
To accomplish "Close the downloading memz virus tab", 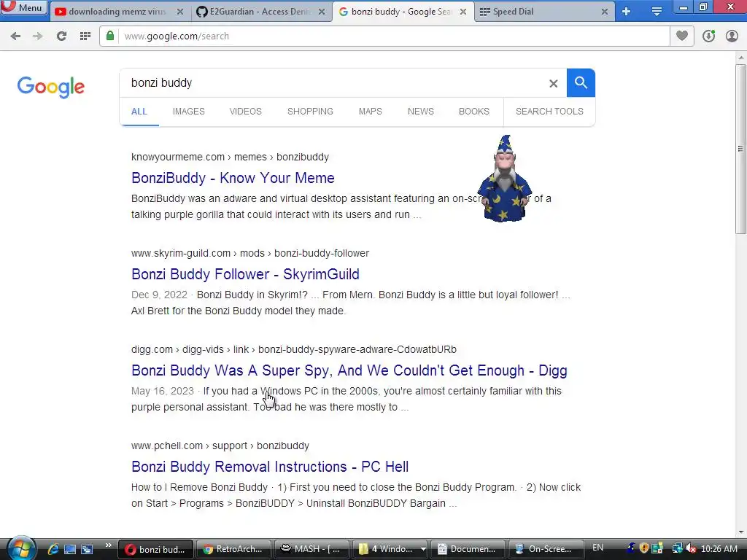I will click(180, 12).
